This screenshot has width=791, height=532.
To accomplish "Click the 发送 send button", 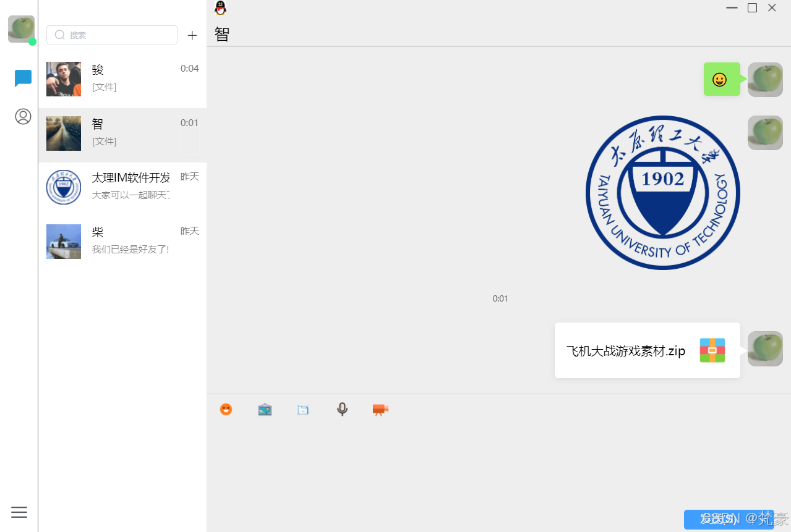I will pyautogui.click(x=729, y=519).
